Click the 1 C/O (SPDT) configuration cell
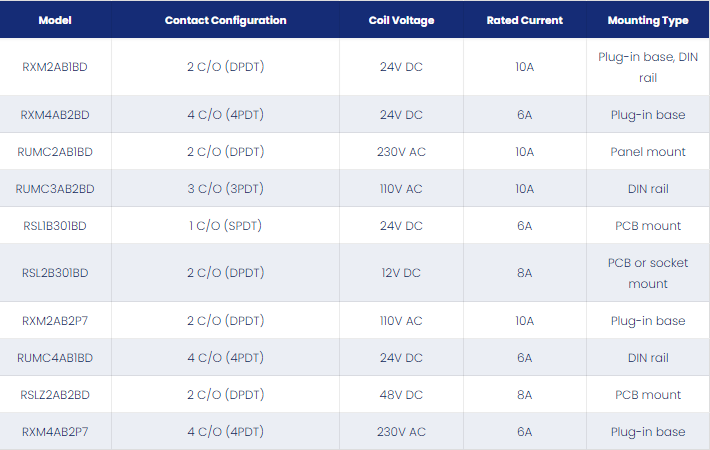Image resolution: width=710 pixels, height=450 pixels. (225, 226)
